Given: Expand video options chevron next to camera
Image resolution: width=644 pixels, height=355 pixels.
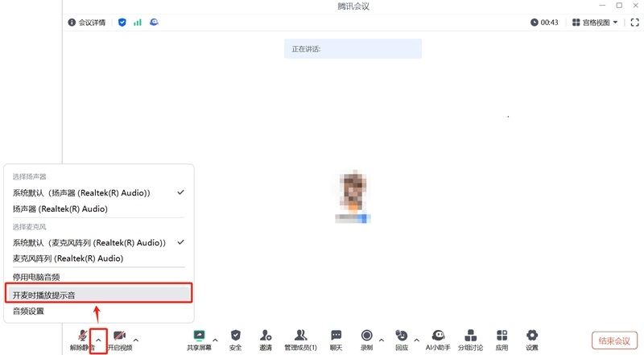Looking at the screenshot, I should (x=136, y=341).
